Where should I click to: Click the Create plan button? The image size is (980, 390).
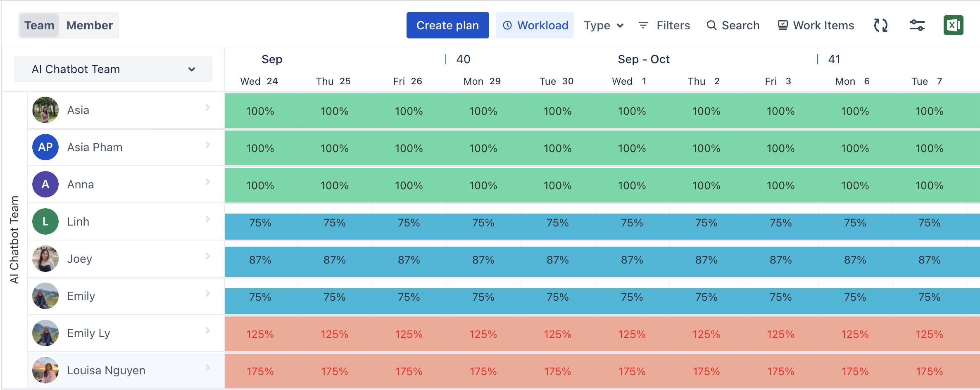(447, 25)
